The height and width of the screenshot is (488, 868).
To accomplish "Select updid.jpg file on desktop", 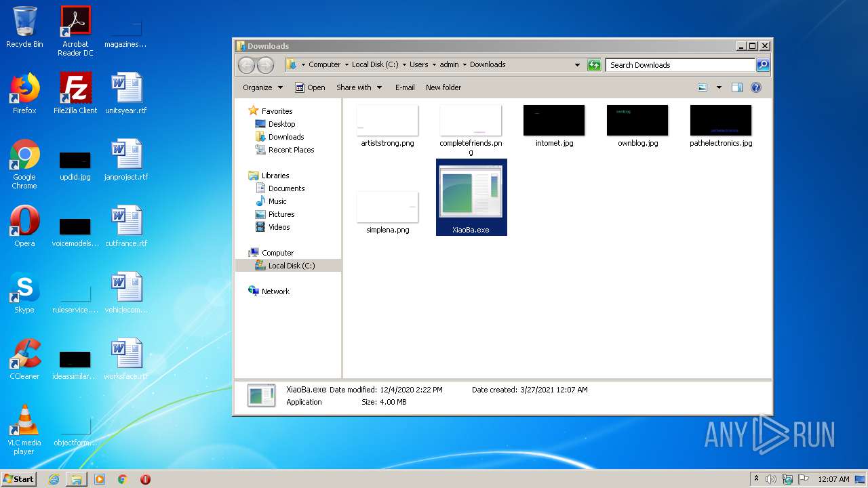I will tap(75, 166).
